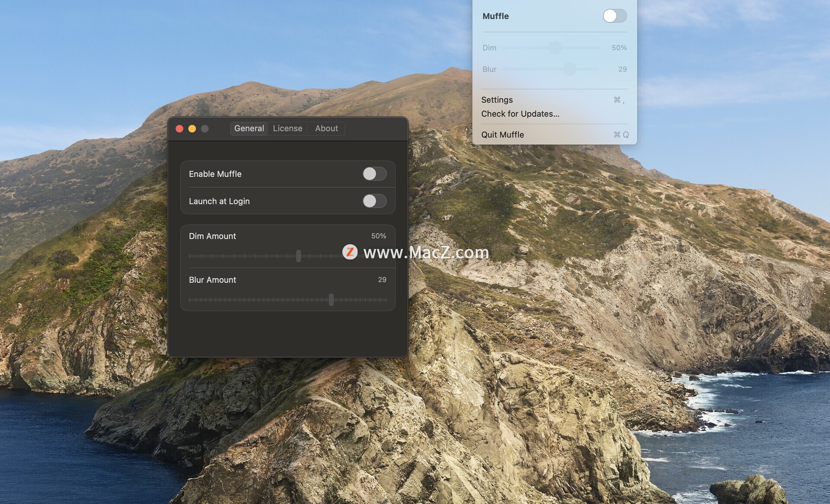Image resolution: width=830 pixels, height=504 pixels.
Task: Click the Dim Amount slider thumb
Action: [298, 256]
